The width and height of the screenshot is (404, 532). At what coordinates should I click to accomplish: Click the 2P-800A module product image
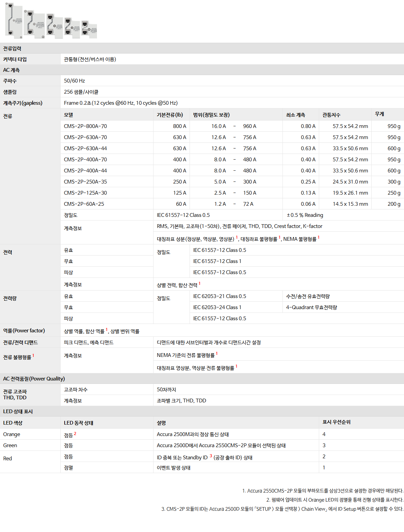click(x=14, y=20)
